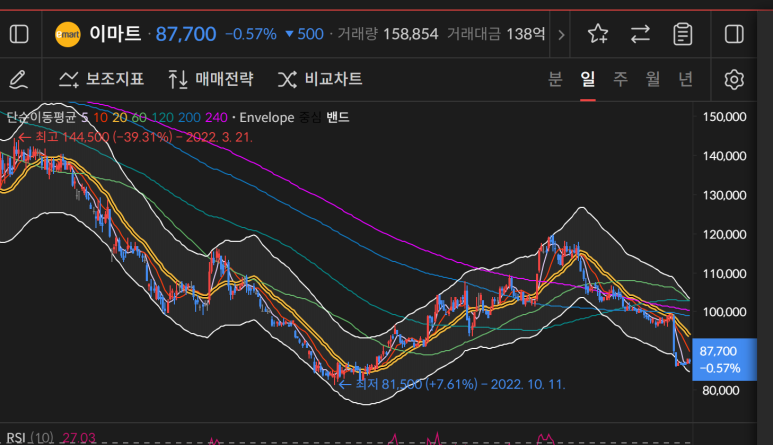Open chart settings gear icon

(x=734, y=79)
